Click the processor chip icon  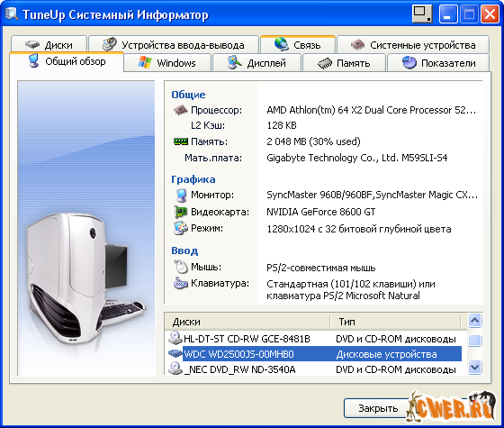181,110
